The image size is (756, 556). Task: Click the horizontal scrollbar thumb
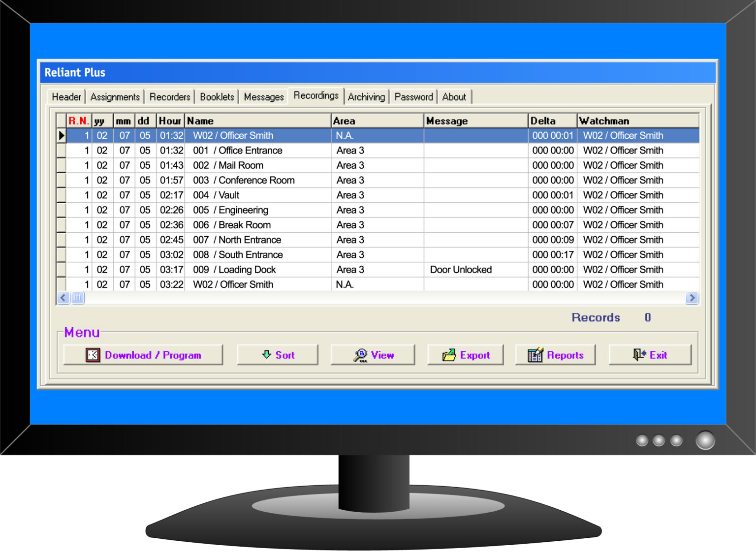(x=78, y=298)
